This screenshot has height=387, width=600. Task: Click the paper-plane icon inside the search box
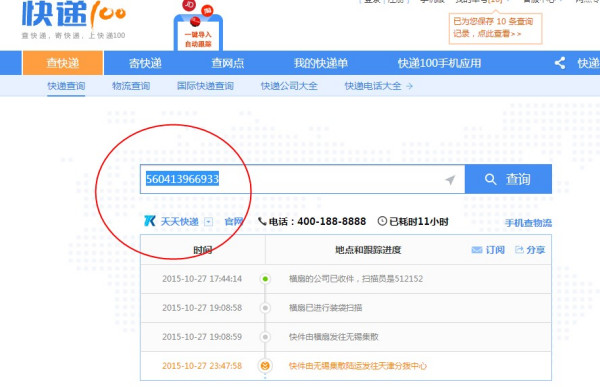click(x=450, y=180)
